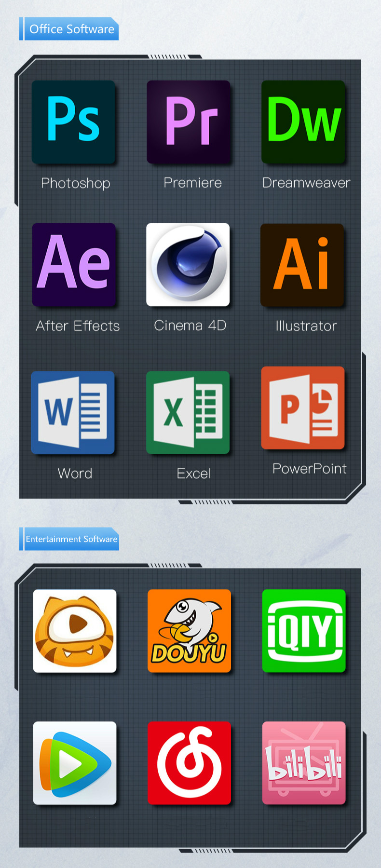The image size is (381, 868).
Task: Launch the After Effects Ae icon
Action: [74, 265]
